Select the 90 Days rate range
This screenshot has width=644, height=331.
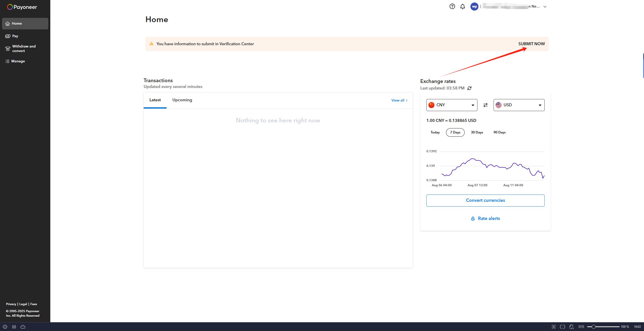(499, 132)
